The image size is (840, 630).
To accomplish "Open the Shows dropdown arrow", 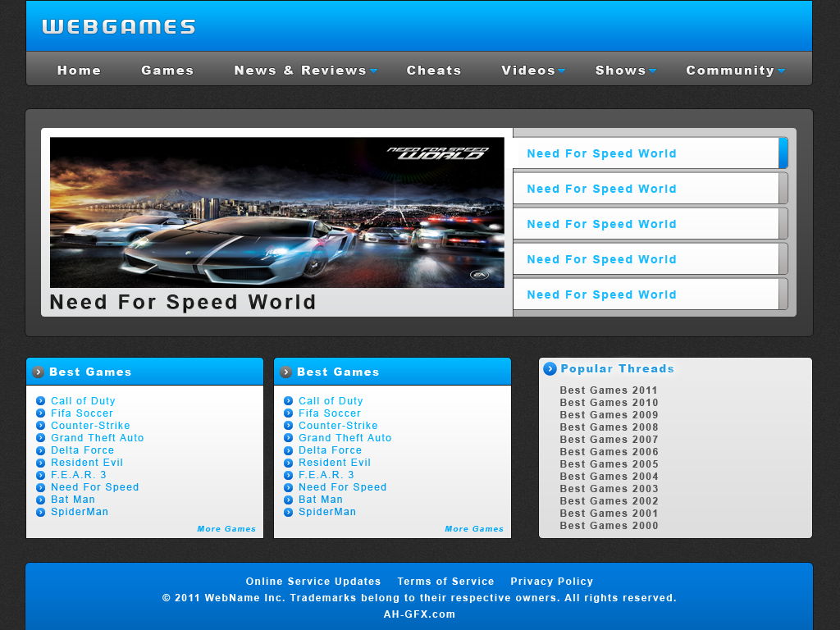I will click(653, 71).
